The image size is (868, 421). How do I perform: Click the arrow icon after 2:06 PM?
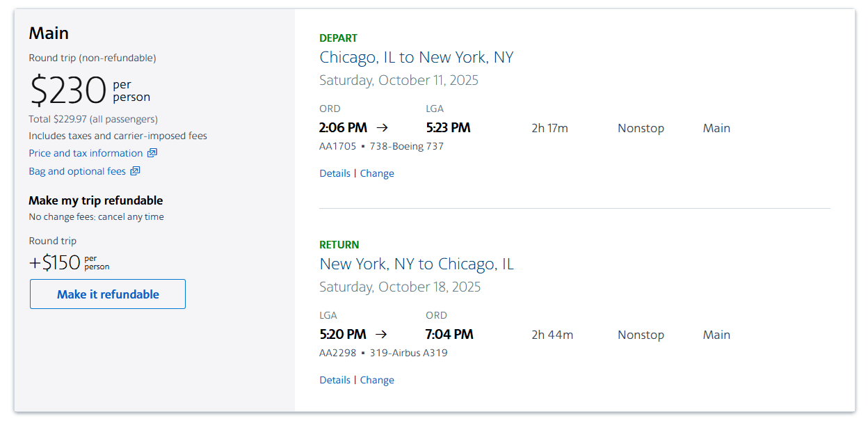point(382,128)
